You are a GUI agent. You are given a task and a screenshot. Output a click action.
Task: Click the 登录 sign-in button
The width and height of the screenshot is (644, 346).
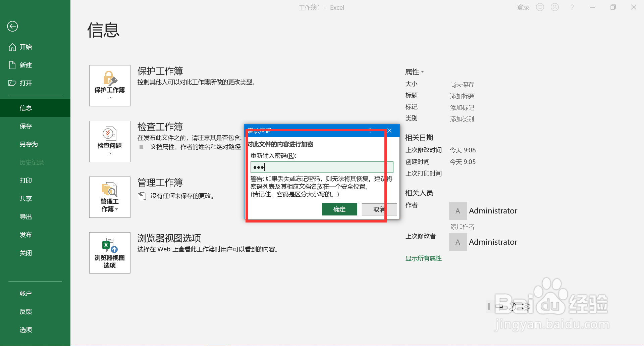[523, 7]
